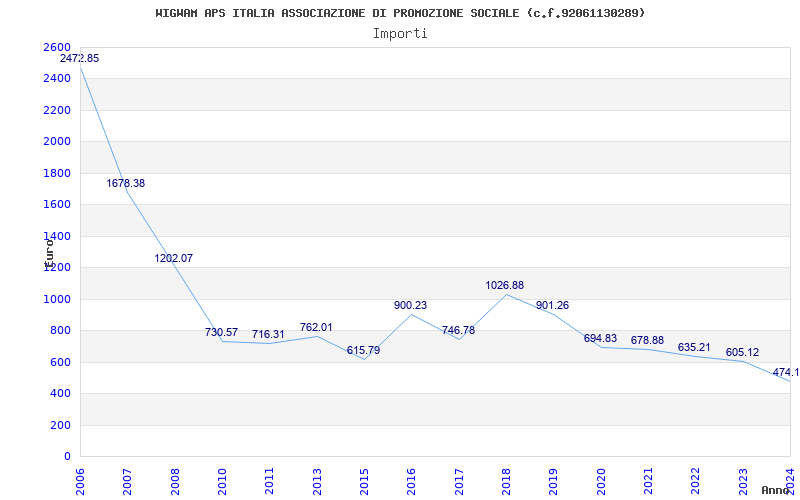Click the 635.21 data label
This screenshot has width=800, height=500.
pos(694,347)
